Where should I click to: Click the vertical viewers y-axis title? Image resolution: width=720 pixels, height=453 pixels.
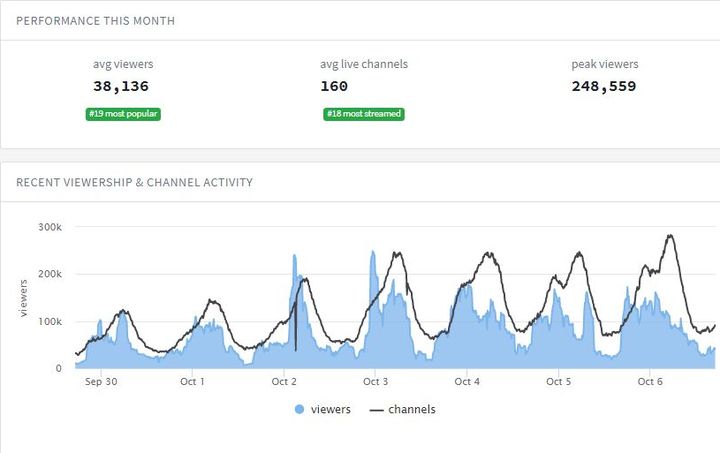click(23, 297)
